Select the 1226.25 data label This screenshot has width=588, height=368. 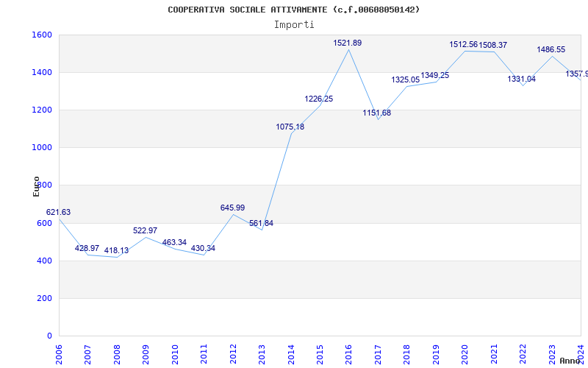pos(319,99)
